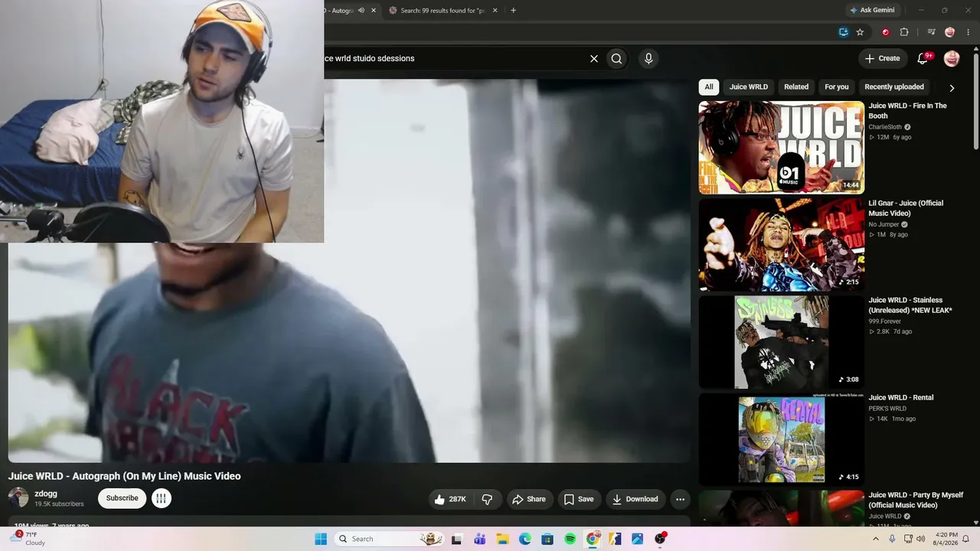Image resolution: width=980 pixels, height=551 pixels.
Task: Click the Create button
Action: [x=882, y=58]
